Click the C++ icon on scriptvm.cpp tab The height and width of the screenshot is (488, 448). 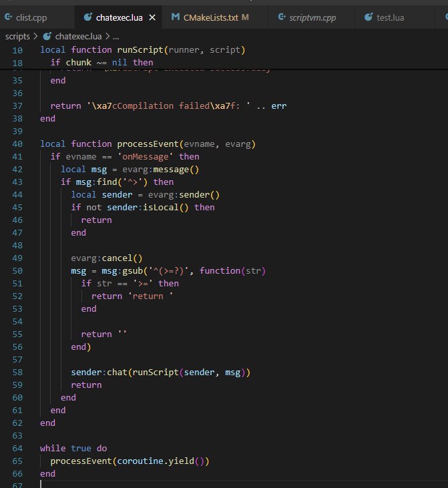[x=282, y=17]
